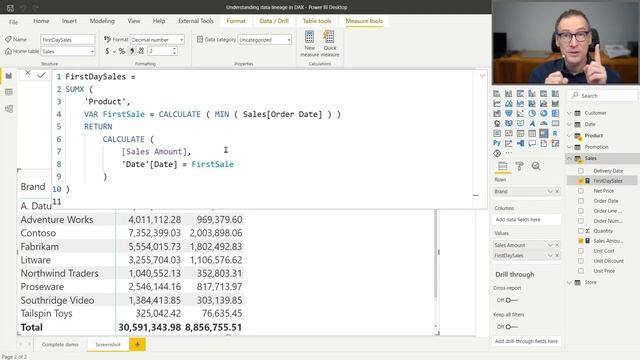Screen dimensions: 640x360
Task: Increase decimal places with stepper
Action: pyautogui.click(x=175, y=49)
